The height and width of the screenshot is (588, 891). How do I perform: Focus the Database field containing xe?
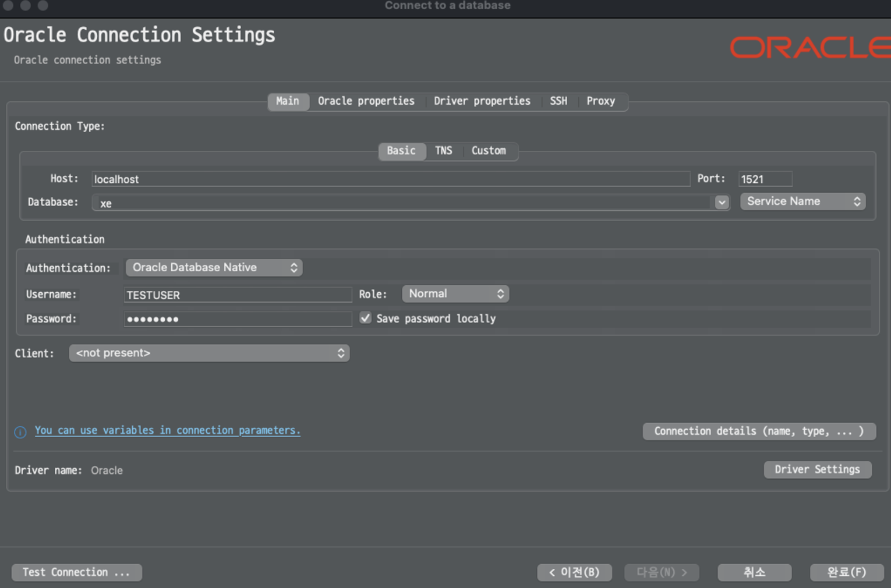[404, 203]
